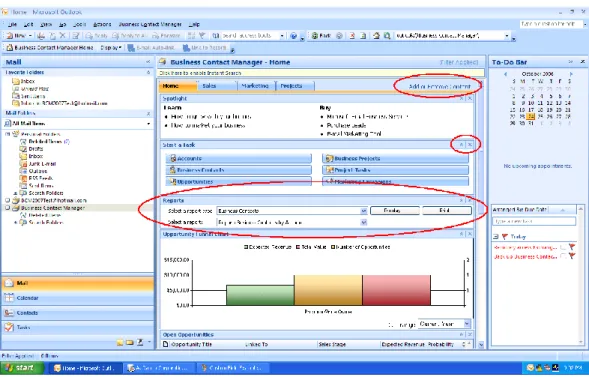Click the follow-up flag icon in toolbar

[x=202, y=36]
